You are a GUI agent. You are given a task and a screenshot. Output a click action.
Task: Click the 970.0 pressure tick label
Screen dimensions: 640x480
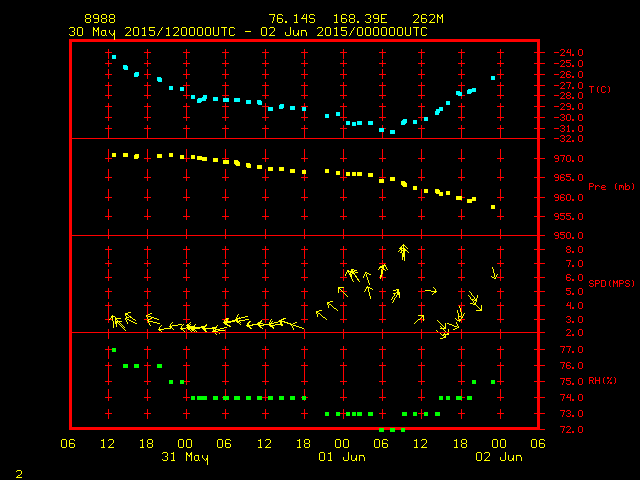tap(569, 159)
